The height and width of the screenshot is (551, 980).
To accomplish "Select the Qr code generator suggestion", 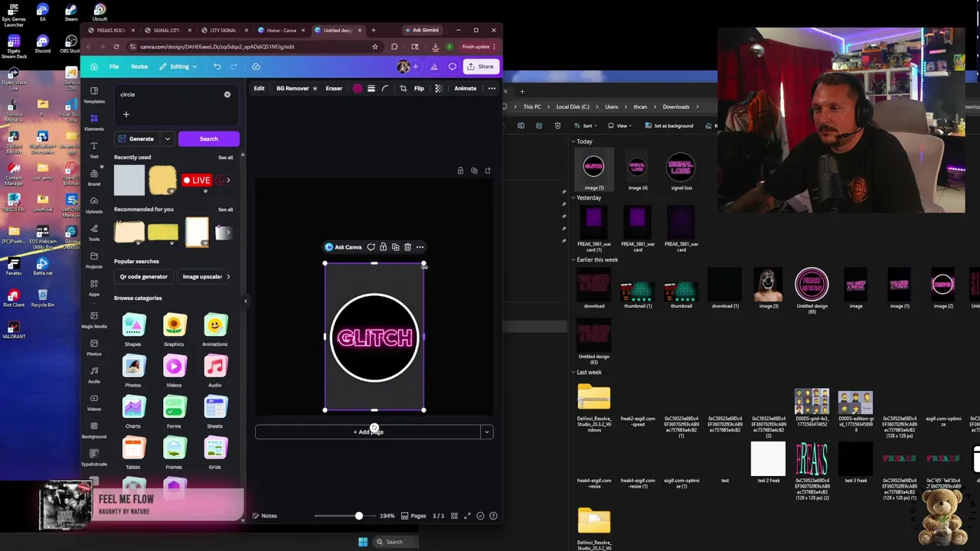I will click(x=143, y=277).
